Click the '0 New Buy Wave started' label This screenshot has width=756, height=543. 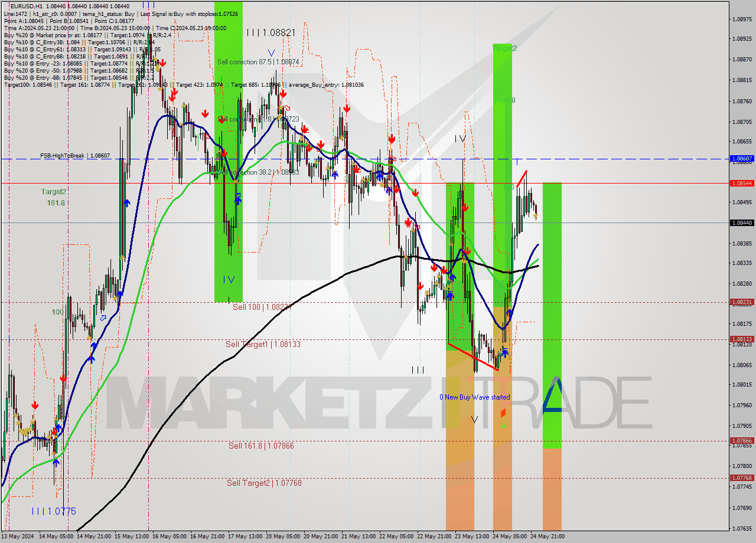[475, 397]
